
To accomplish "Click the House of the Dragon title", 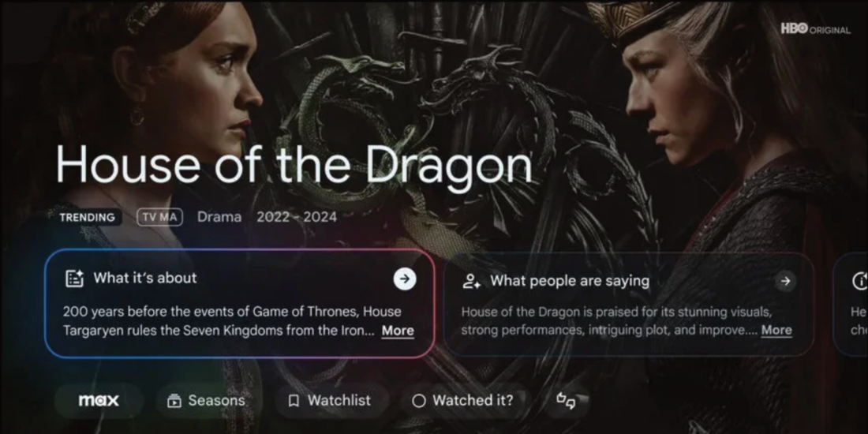I will tap(294, 165).
